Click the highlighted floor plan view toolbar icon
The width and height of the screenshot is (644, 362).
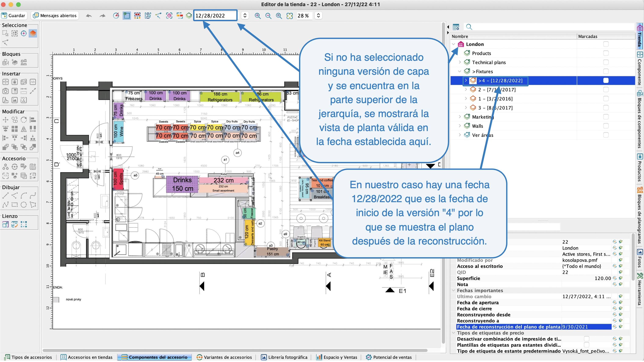127,15
